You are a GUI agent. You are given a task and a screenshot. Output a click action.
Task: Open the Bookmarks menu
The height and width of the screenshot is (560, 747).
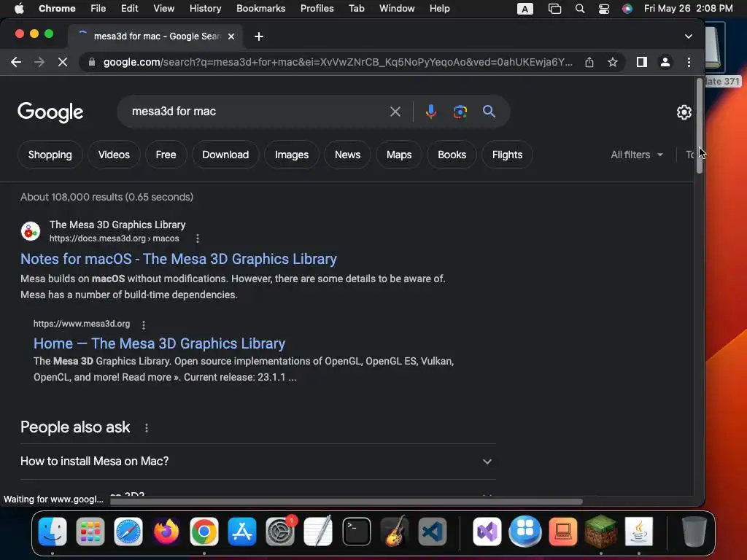pos(260,9)
